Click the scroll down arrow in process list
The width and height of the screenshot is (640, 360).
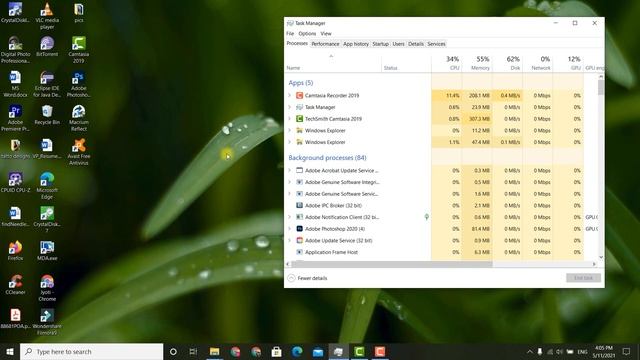pyautogui.click(x=601, y=257)
